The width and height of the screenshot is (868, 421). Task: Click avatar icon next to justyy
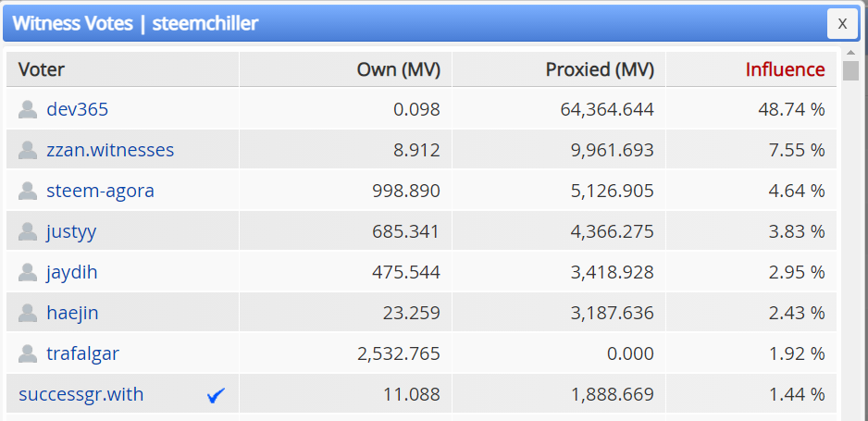(x=28, y=231)
